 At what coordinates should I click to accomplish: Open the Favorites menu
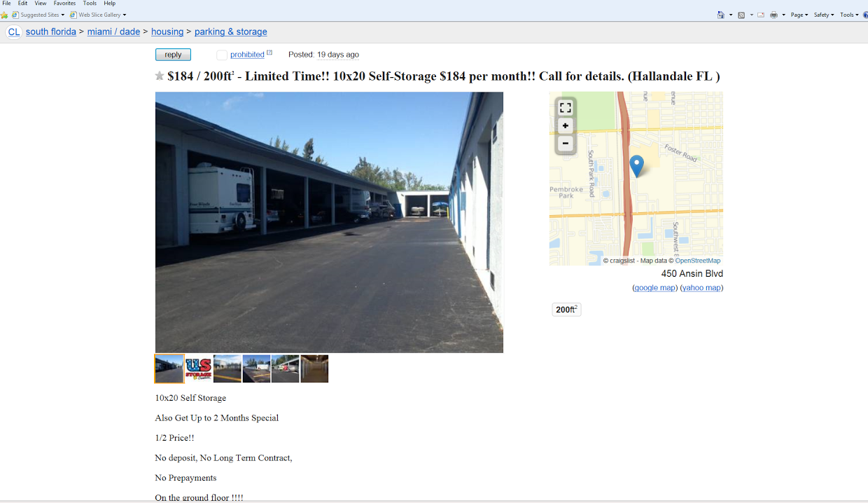(64, 4)
